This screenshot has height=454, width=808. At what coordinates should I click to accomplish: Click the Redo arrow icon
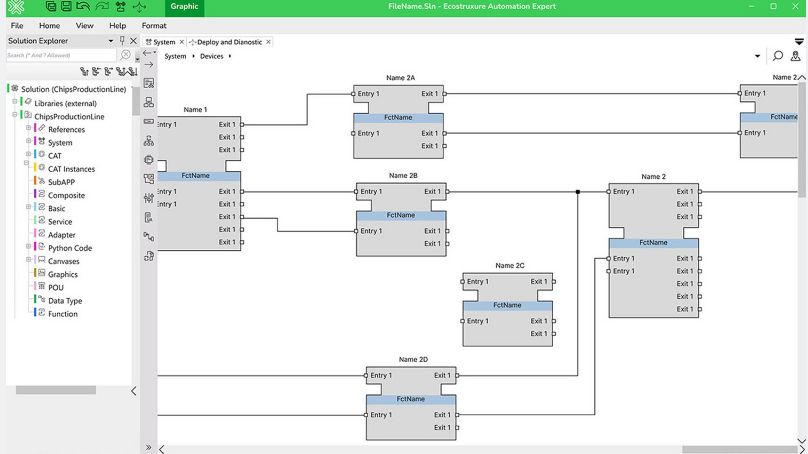coord(102,7)
